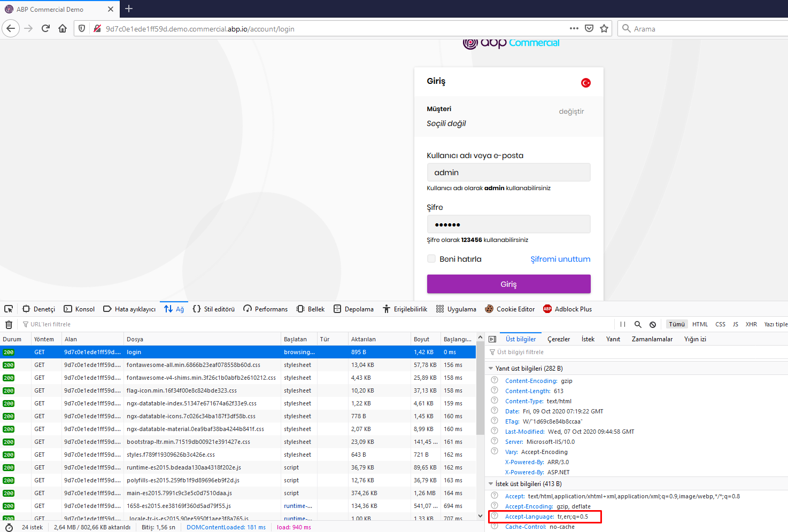The width and height of the screenshot is (788, 532).
Task: Pause network recording
Action: point(623,324)
